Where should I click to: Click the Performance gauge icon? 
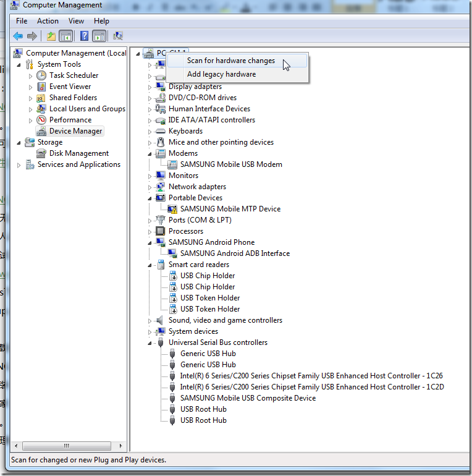click(41, 120)
